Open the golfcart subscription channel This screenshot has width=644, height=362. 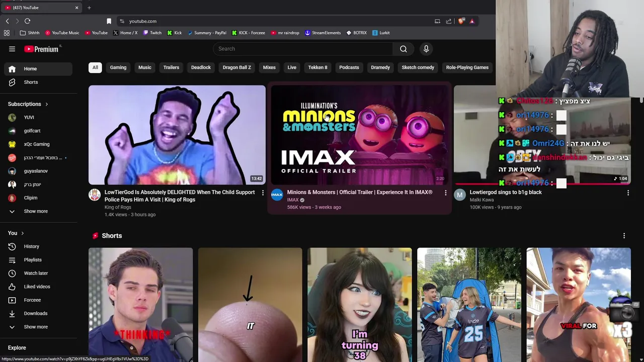pyautogui.click(x=38, y=131)
